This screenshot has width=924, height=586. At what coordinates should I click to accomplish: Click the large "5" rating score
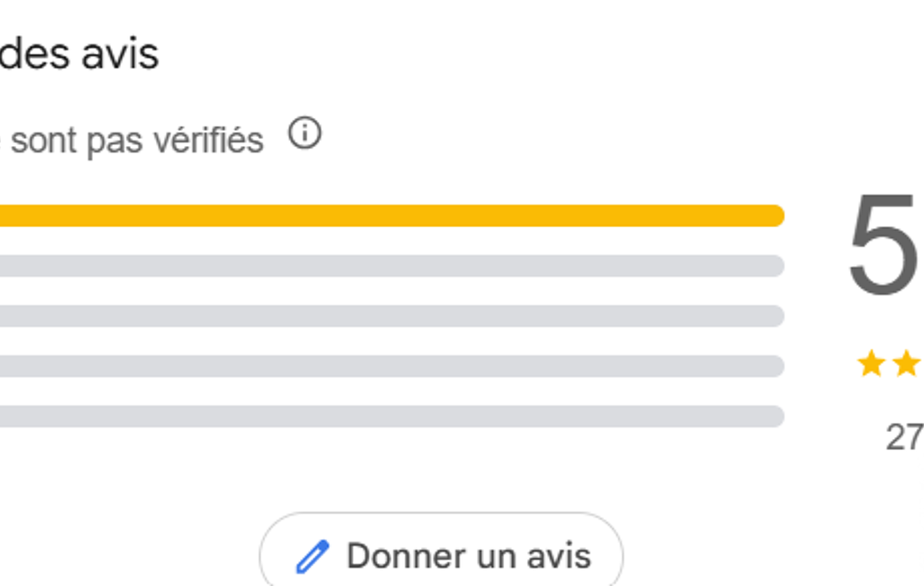(x=883, y=244)
